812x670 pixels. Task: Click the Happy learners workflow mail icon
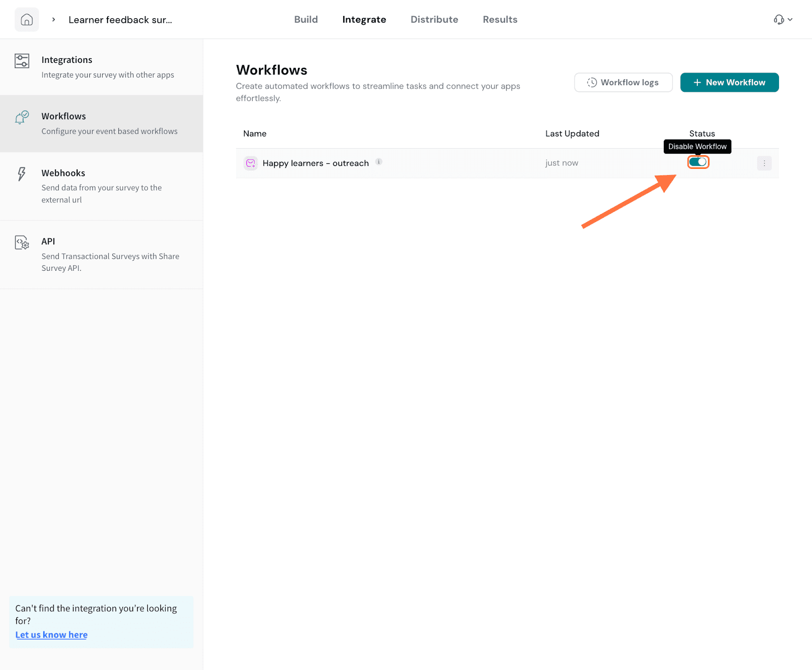251,163
